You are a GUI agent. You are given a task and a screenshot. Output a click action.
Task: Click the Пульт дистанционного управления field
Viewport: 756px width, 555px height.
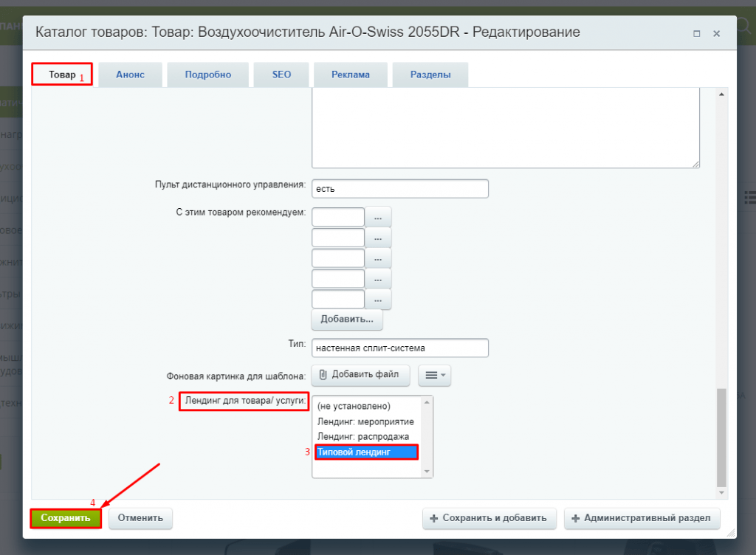[400, 189]
